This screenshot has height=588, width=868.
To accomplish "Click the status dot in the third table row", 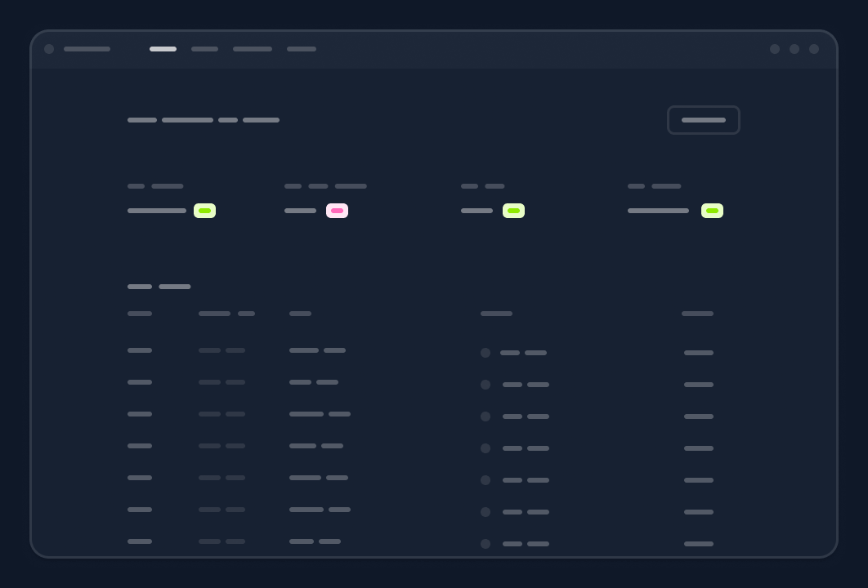I will pos(485,416).
